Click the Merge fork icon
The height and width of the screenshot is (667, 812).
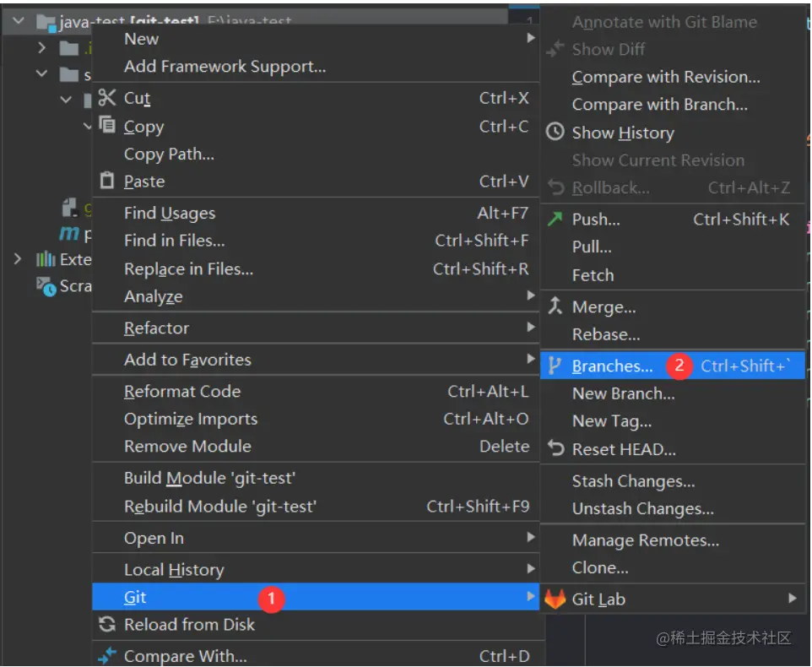coord(555,306)
